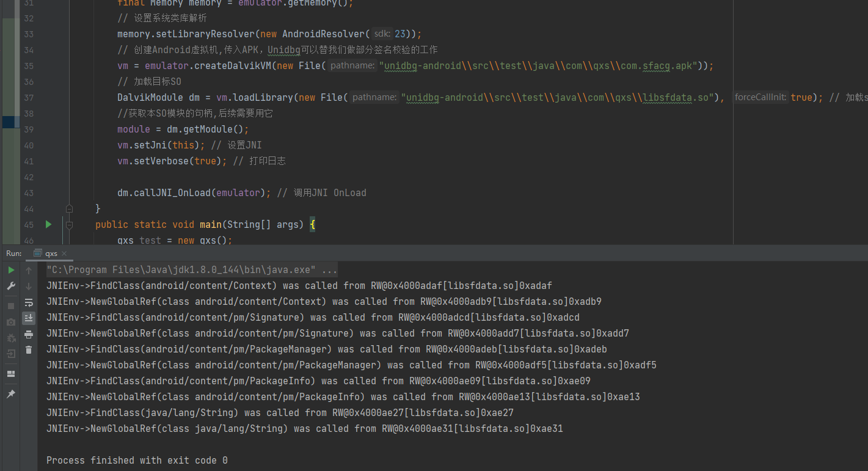Jump to next message with down arrow icon
Viewport: 868px width, 471px height.
point(29,285)
